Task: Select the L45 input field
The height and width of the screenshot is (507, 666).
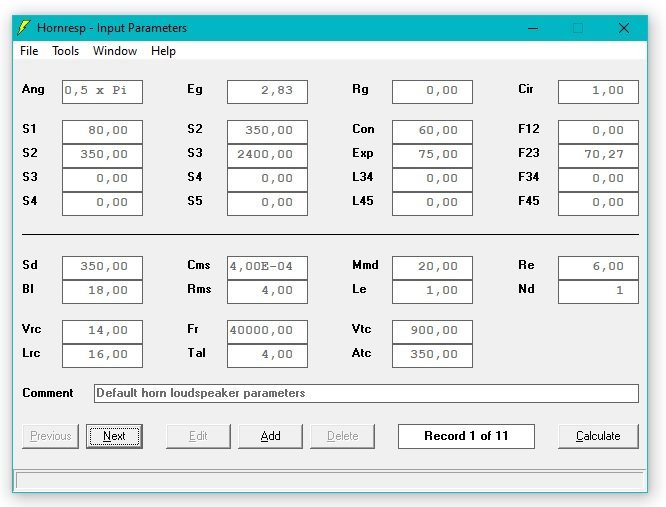Action: 432,204
